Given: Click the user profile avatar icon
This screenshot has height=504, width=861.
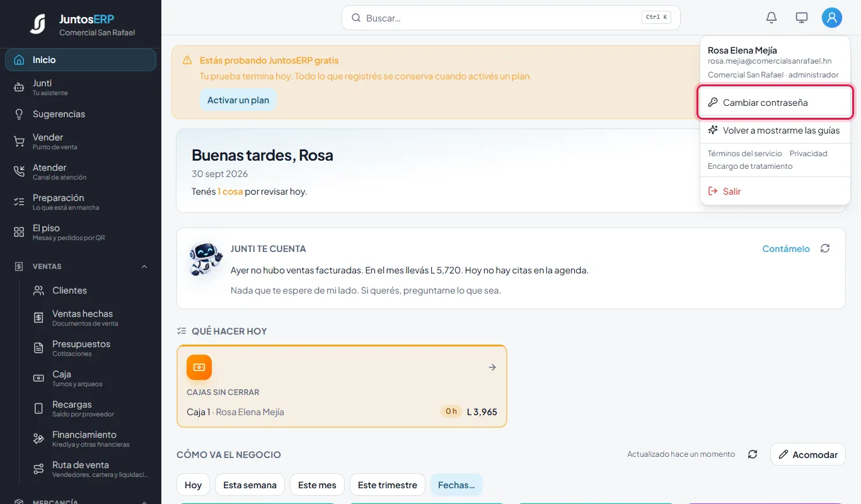Looking at the screenshot, I should (832, 18).
